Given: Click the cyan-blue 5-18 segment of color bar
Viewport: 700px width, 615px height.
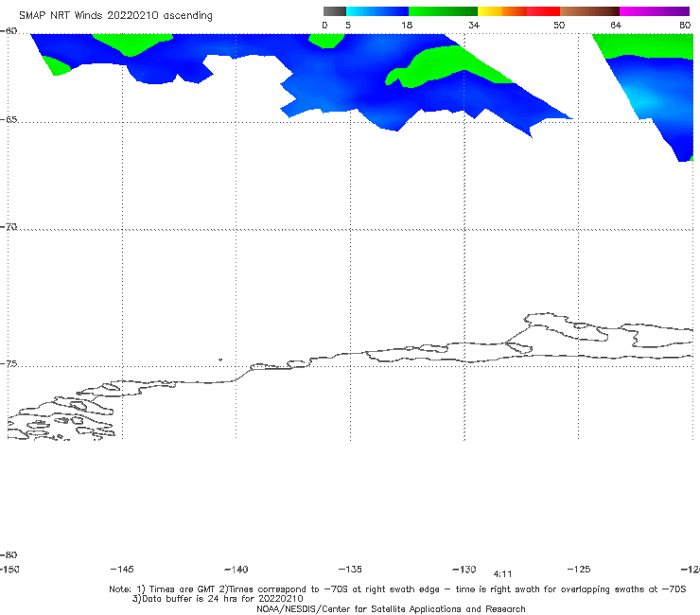Looking at the screenshot, I should pyautogui.click(x=377, y=11).
